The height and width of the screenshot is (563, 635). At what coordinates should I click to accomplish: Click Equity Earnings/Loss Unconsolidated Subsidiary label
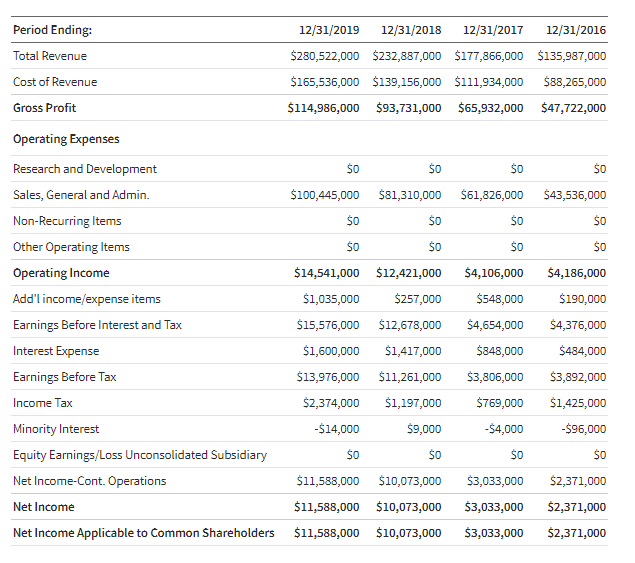(140, 455)
